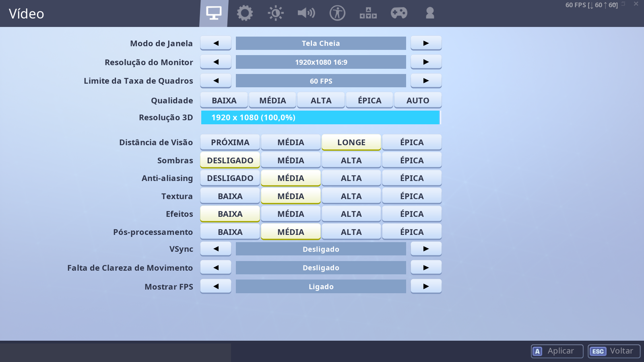The width and height of the screenshot is (644, 362).
Task: Set Sombras to DESLIGADO
Action: [230, 160]
